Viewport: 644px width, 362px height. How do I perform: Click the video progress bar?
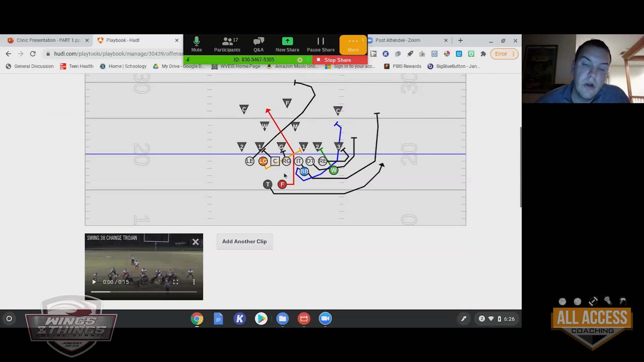144,292
